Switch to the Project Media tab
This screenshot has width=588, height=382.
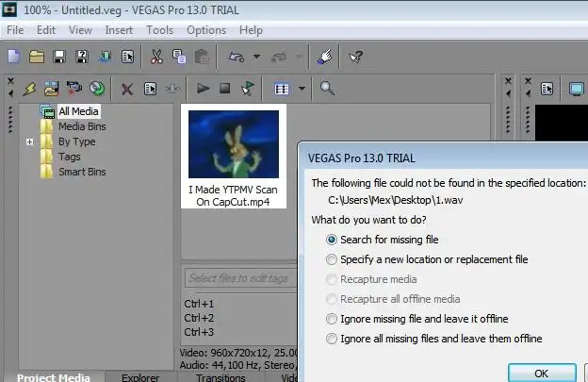click(54, 376)
